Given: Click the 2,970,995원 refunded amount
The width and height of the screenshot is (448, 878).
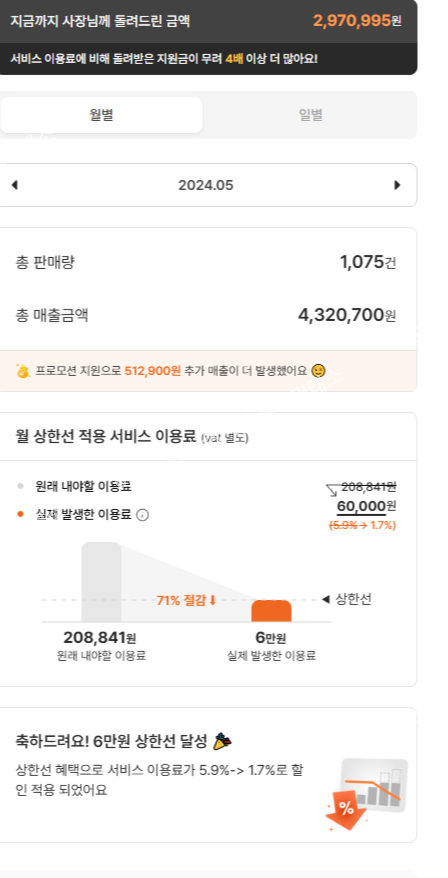Looking at the screenshot, I should coord(357,21).
